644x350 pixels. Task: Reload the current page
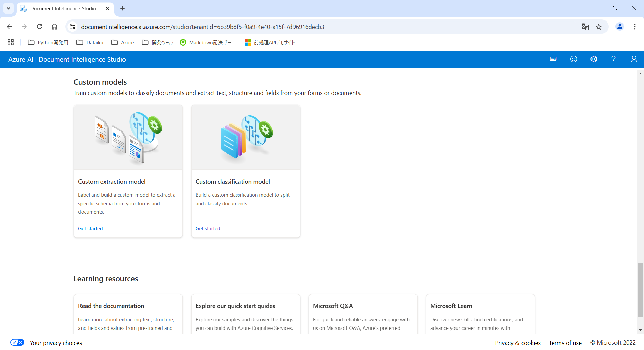coord(39,27)
